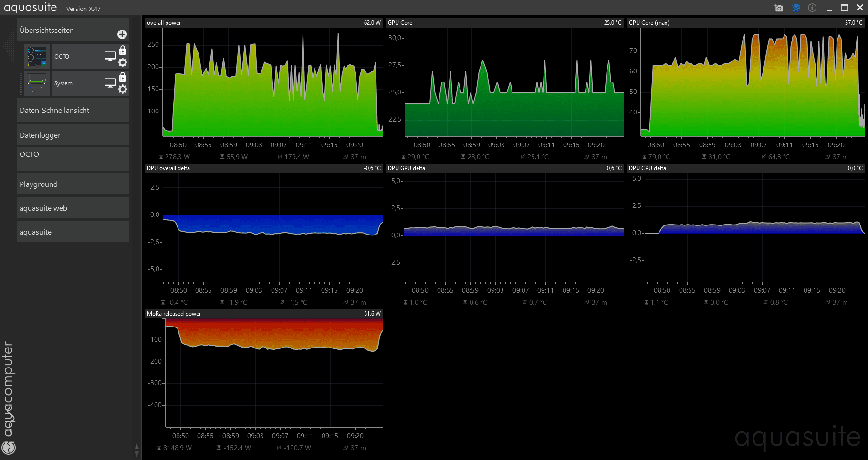Open the OCTO page thumbnail preview
Image resolution: width=868 pixels, height=460 pixels.
(37, 56)
